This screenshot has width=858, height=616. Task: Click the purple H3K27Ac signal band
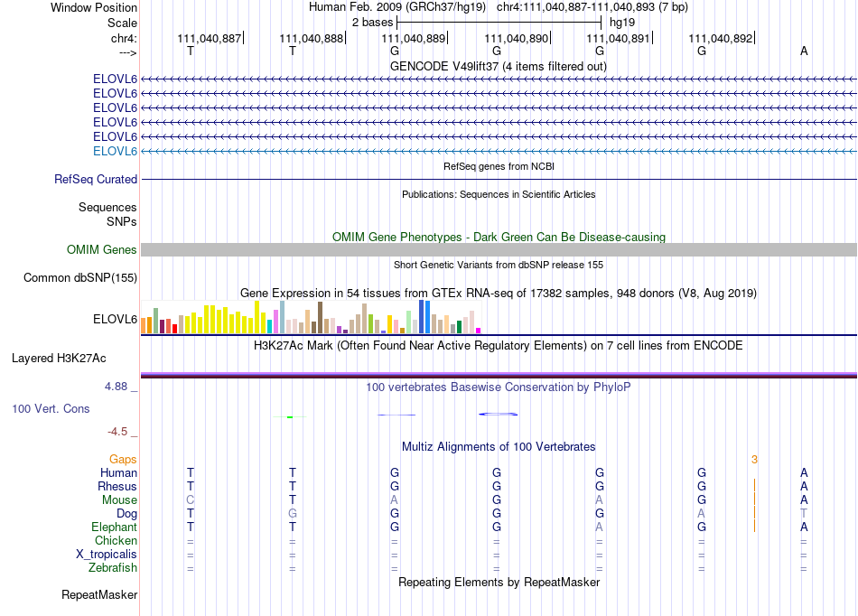click(499, 375)
